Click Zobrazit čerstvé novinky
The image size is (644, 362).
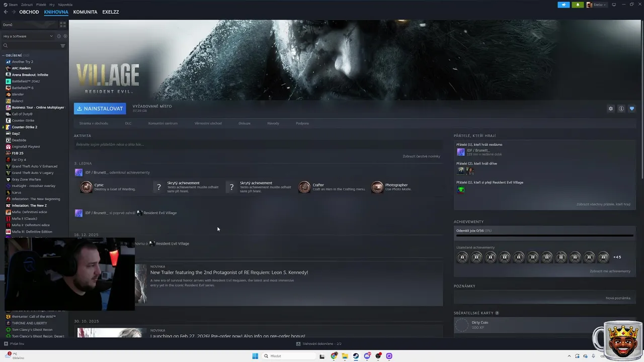pyautogui.click(x=421, y=156)
